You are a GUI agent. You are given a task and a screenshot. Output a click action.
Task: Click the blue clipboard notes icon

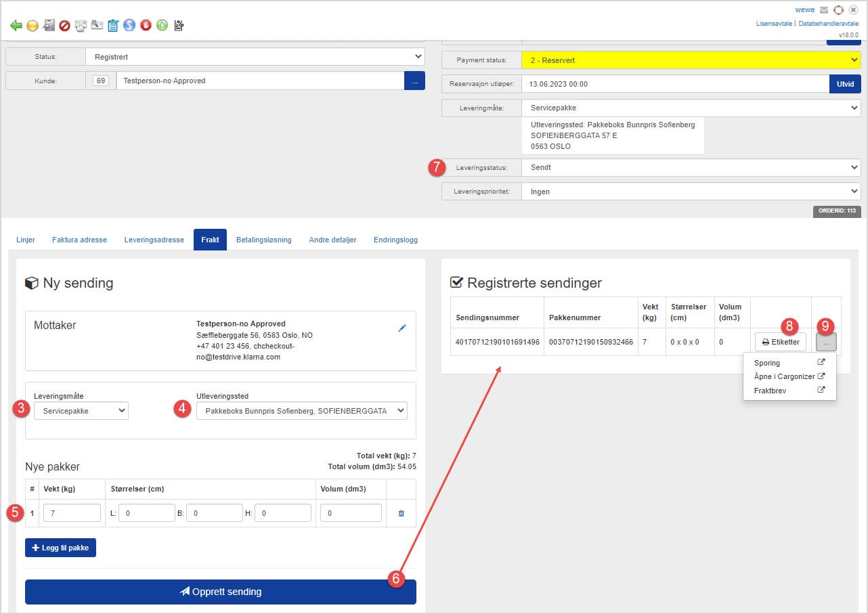(113, 26)
